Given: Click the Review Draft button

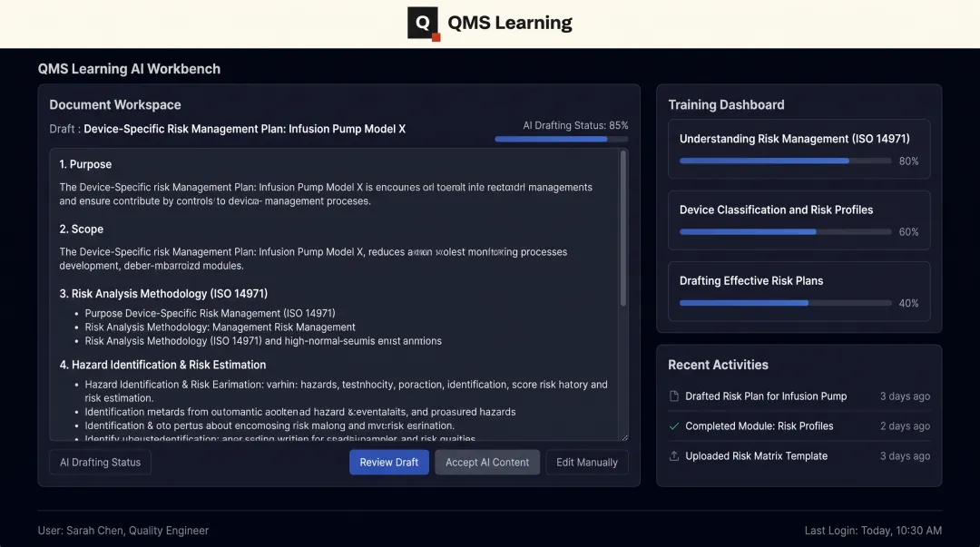Looking at the screenshot, I should (388, 462).
